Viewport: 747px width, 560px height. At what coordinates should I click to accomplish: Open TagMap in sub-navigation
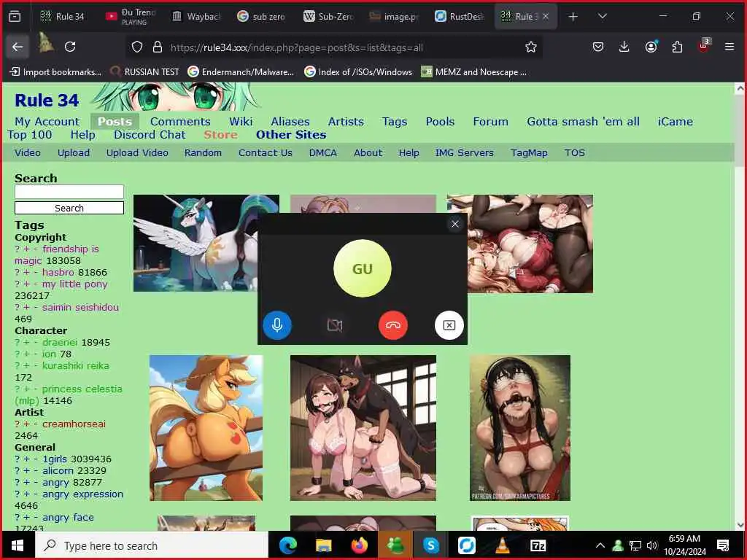[529, 153]
